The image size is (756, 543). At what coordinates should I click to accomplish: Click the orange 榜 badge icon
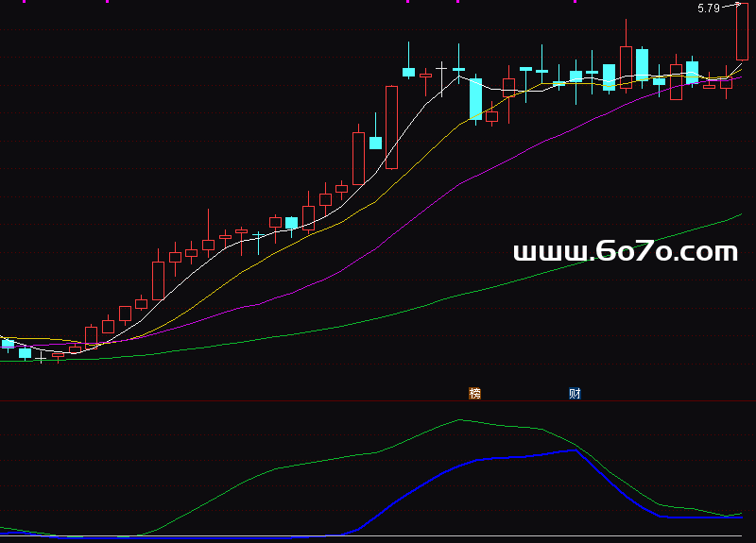pos(475,393)
